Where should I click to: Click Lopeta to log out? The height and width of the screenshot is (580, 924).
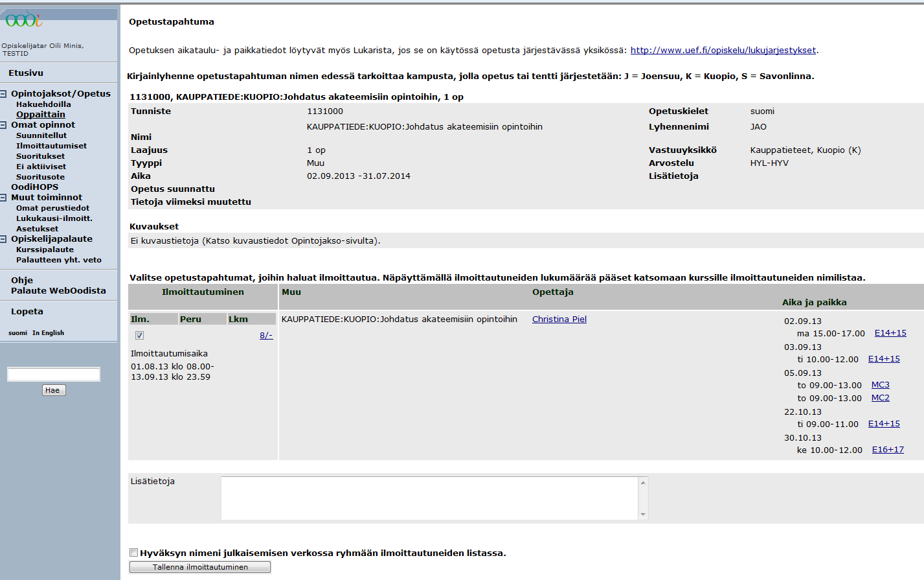click(x=27, y=312)
